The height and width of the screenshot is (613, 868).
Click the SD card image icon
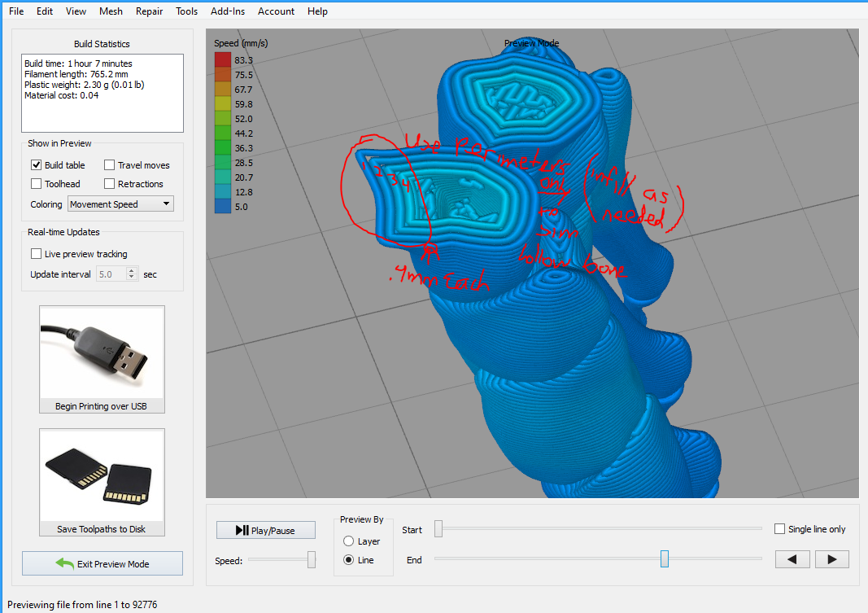(x=102, y=475)
